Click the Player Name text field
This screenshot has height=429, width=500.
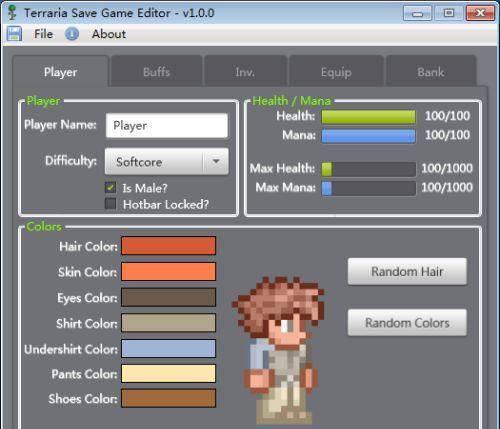[x=167, y=125]
